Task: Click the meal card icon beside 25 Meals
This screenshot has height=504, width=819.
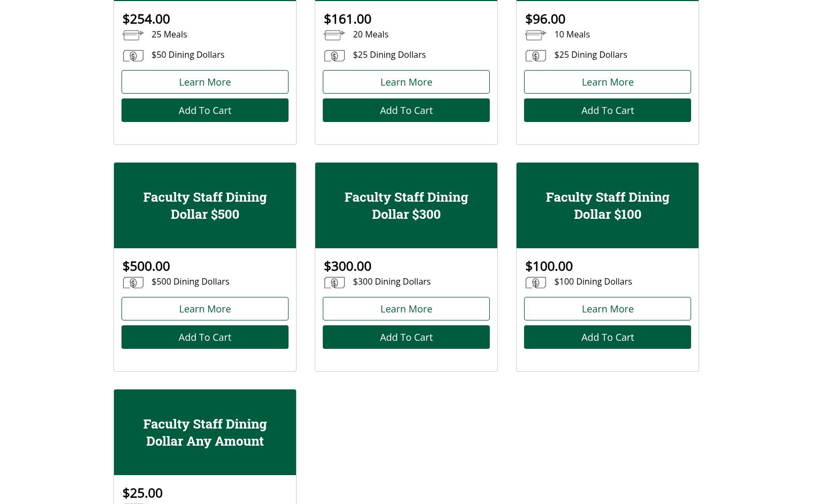Action: [x=133, y=35]
